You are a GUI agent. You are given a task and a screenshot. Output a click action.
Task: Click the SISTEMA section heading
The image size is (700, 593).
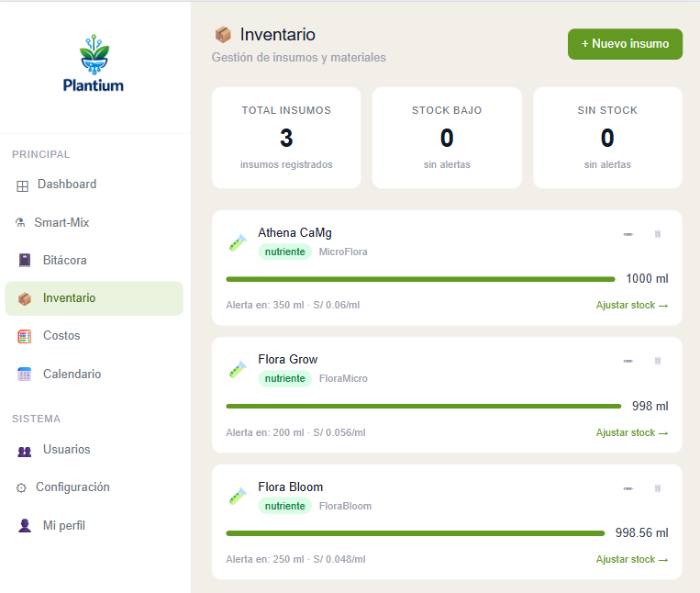tap(36, 419)
